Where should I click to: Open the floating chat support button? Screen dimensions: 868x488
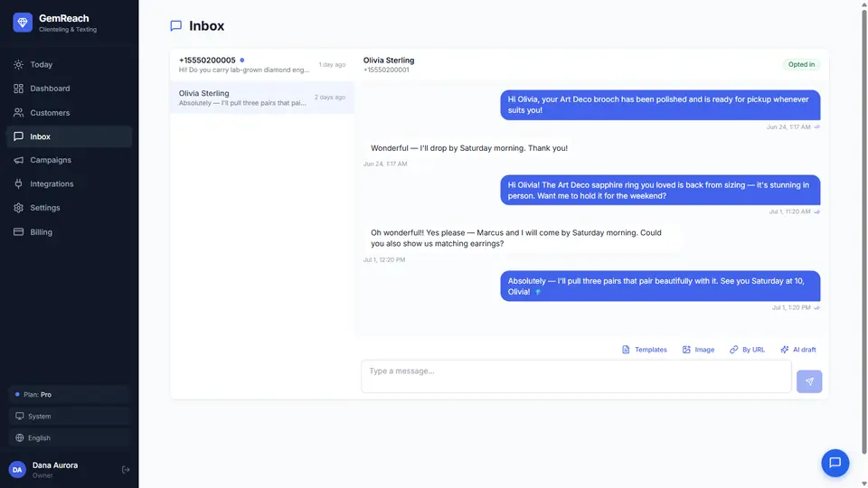(835, 463)
